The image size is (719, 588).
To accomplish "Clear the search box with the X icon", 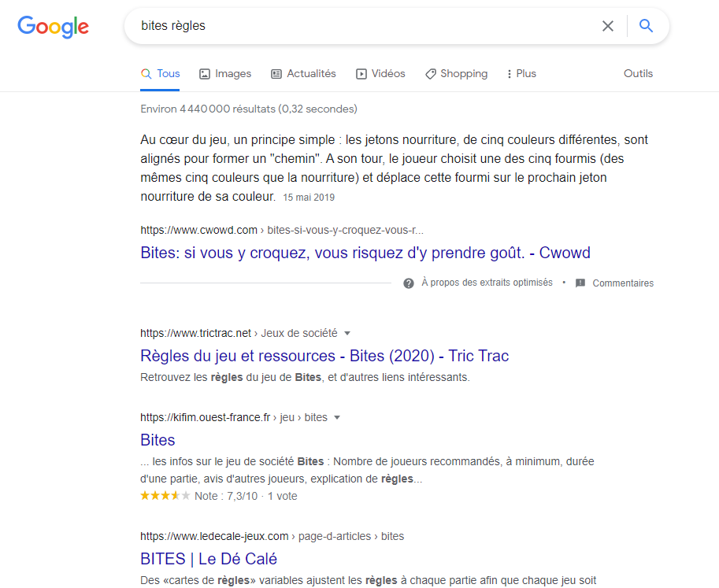I will 608,26.
